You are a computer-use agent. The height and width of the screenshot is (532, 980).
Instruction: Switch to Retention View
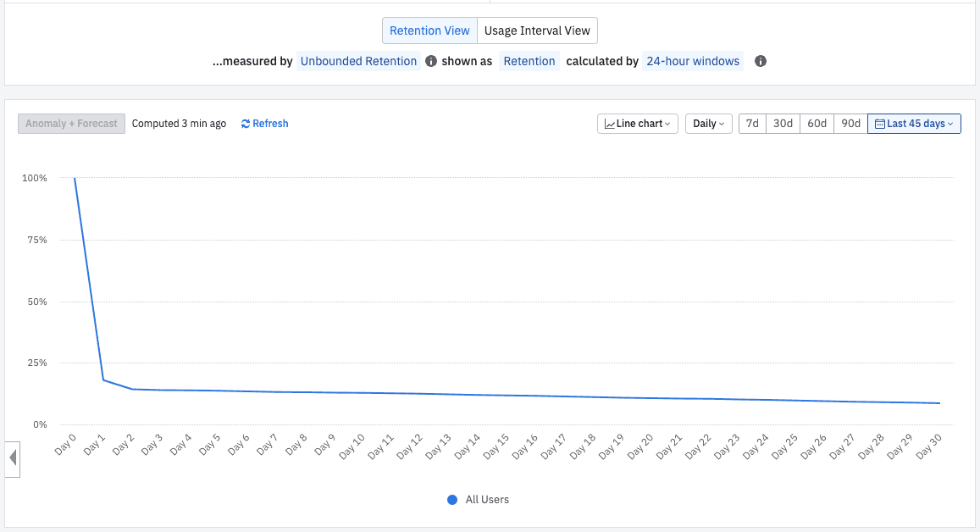point(429,30)
